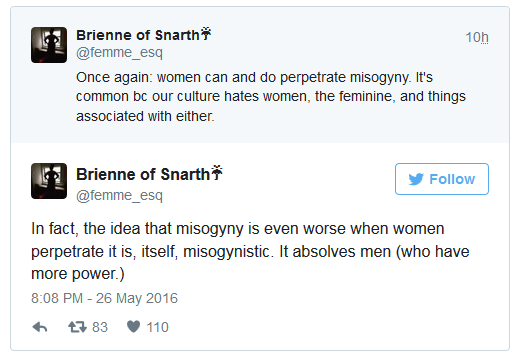View the 110 likes count

[x=158, y=327]
